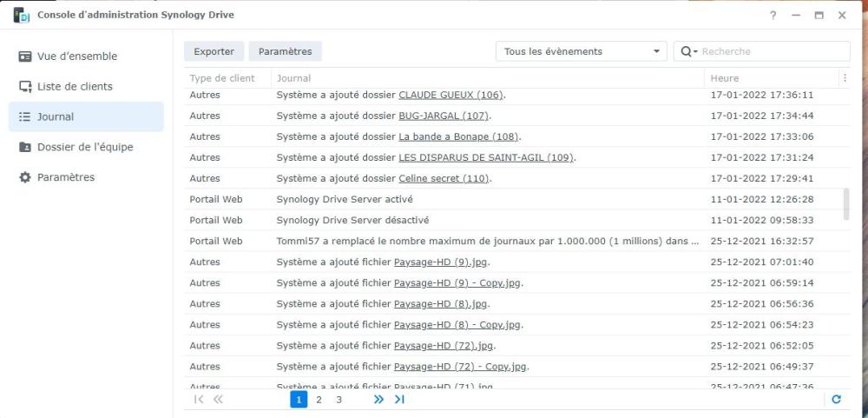Click the timestamp 25-12-2021 16:32:57

(762, 242)
